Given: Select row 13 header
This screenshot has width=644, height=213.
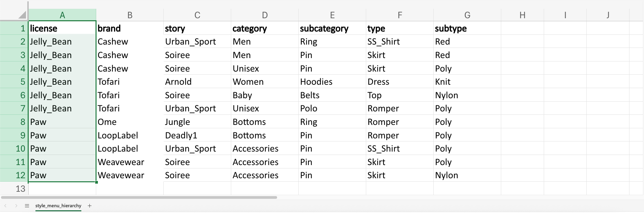Looking at the screenshot, I should (x=14, y=189).
